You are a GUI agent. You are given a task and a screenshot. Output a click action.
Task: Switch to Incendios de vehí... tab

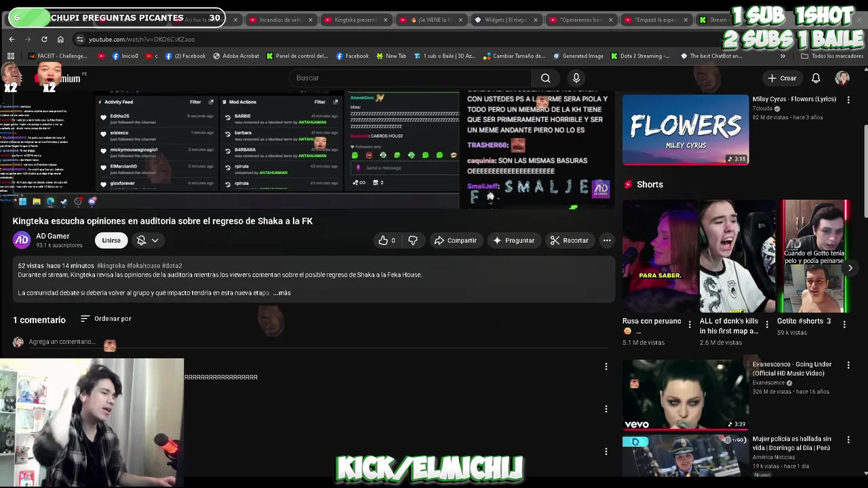(279, 20)
